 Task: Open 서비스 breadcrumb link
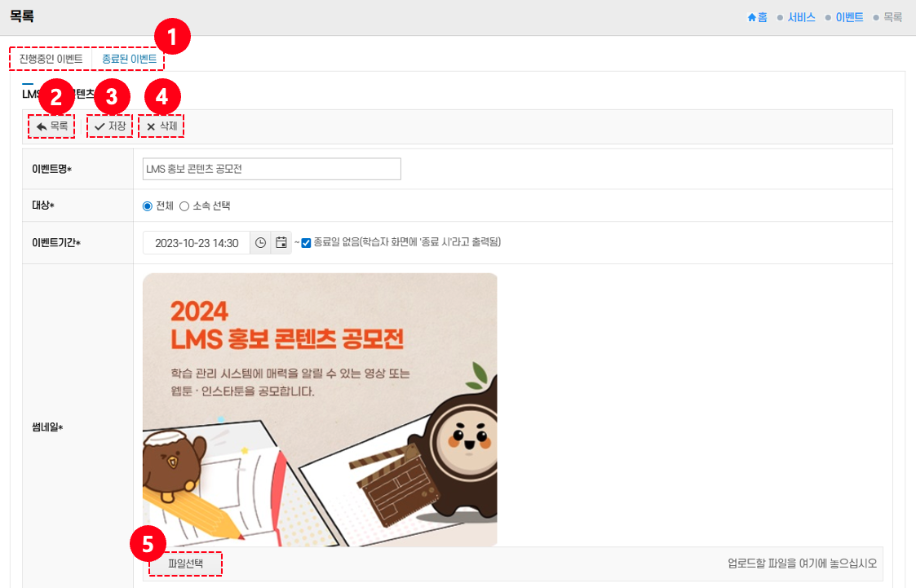click(801, 17)
